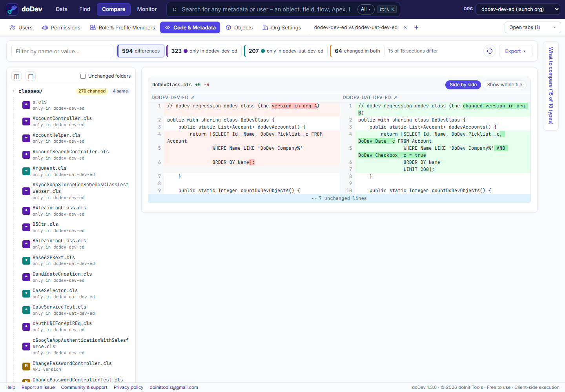Click Report an issue link

click(38, 387)
